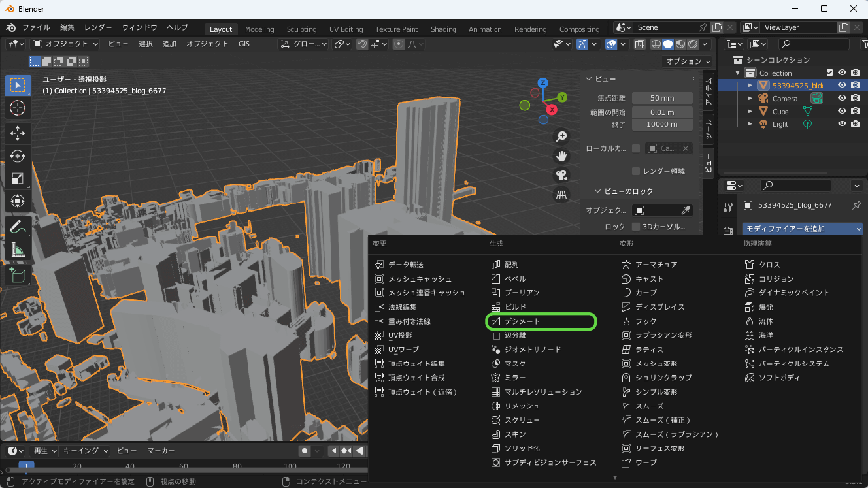
Task: Add the データ転送 modifier
Action: tap(399, 265)
